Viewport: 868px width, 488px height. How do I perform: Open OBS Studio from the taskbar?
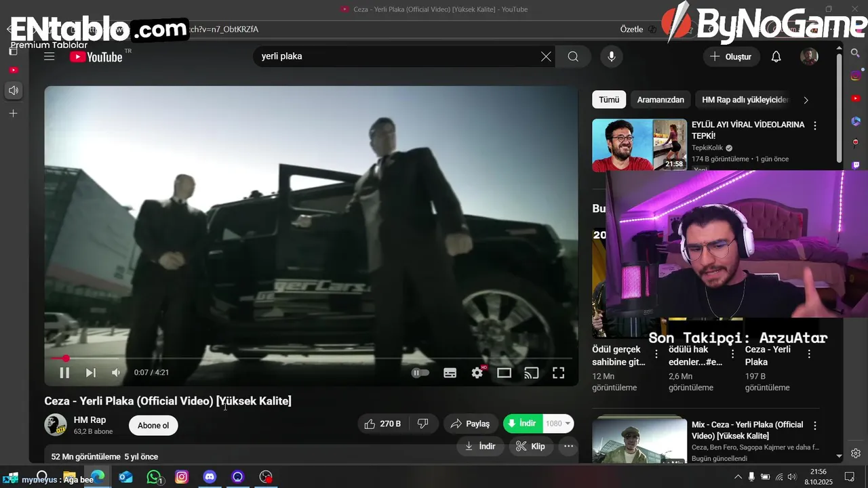266,477
